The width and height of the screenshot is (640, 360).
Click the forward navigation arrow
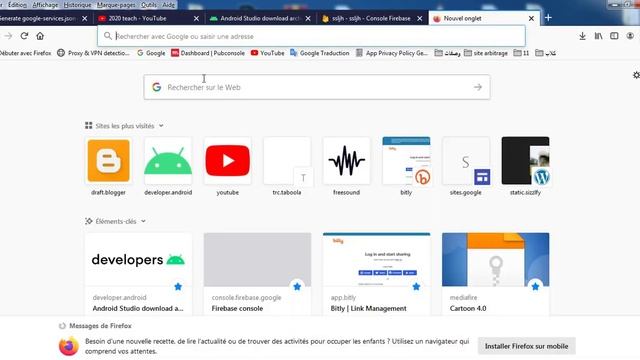[x=8, y=36]
